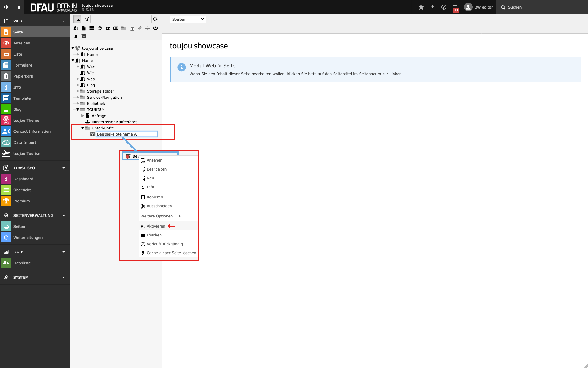Open bookmarks star in top bar
Viewport: 588px width, 368px height.
421,7
